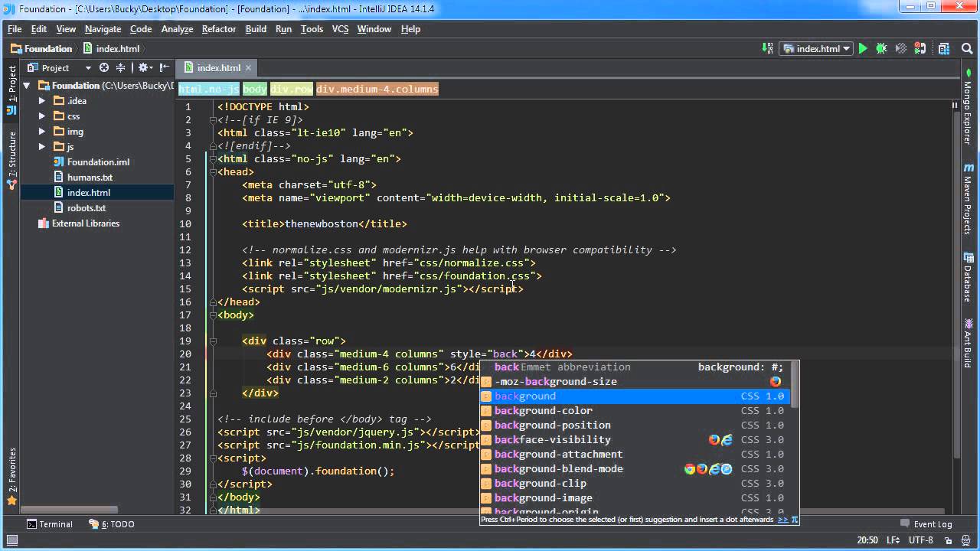Click the Make Project binary arrow icon
The width and height of the screenshot is (980, 551).
coord(766,48)
